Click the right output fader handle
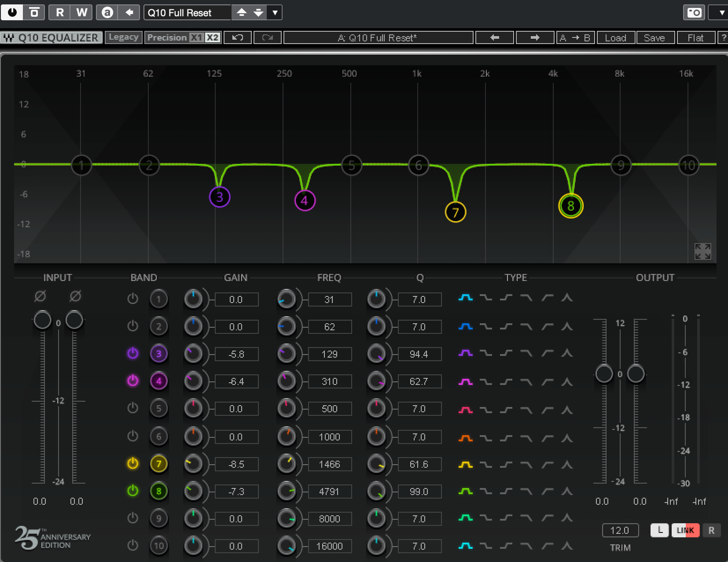The image size is (728, 562). (636, 374)
